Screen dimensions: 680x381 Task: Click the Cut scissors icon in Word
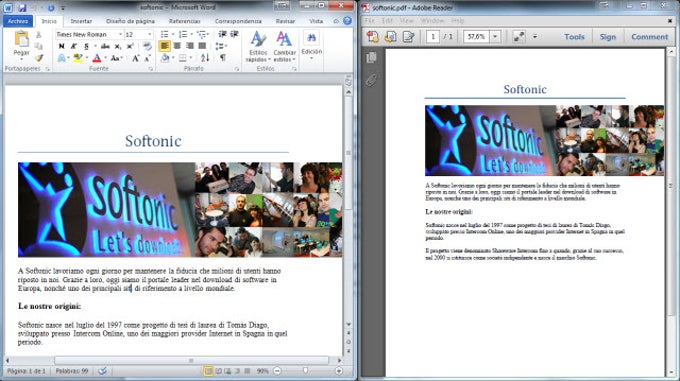tap(39, 35)
